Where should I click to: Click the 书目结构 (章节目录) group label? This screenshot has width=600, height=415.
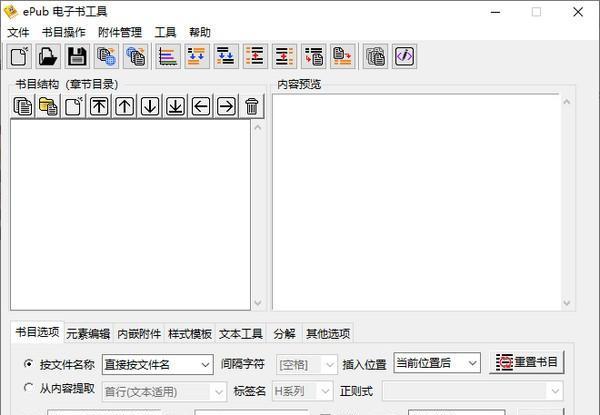[x=67, y=84]
